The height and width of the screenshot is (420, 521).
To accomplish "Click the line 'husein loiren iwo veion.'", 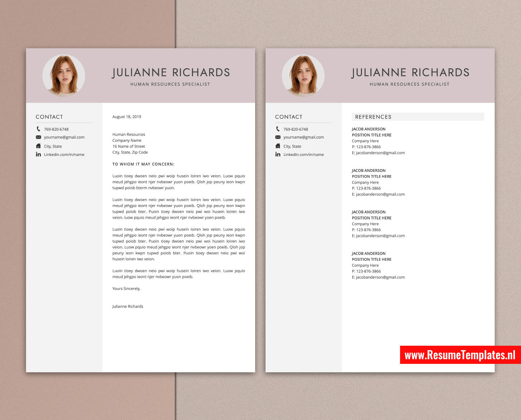I will 134,259.
